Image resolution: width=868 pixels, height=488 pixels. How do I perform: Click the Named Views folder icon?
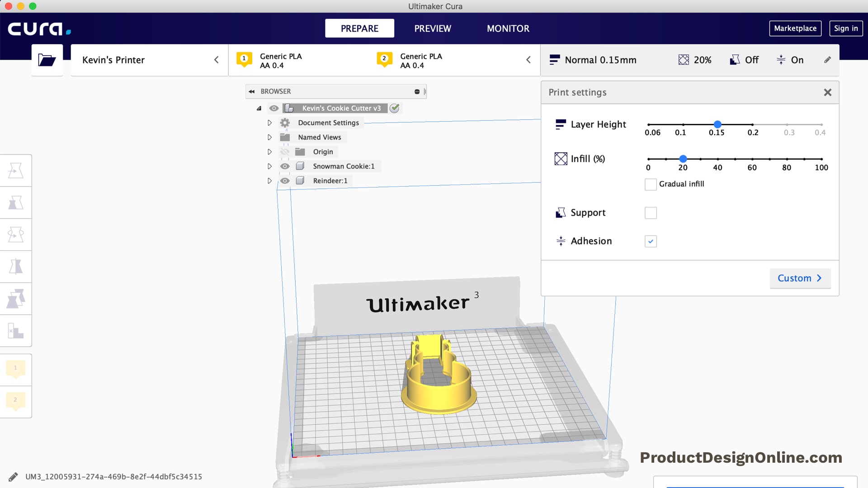[x=285, y=137]
